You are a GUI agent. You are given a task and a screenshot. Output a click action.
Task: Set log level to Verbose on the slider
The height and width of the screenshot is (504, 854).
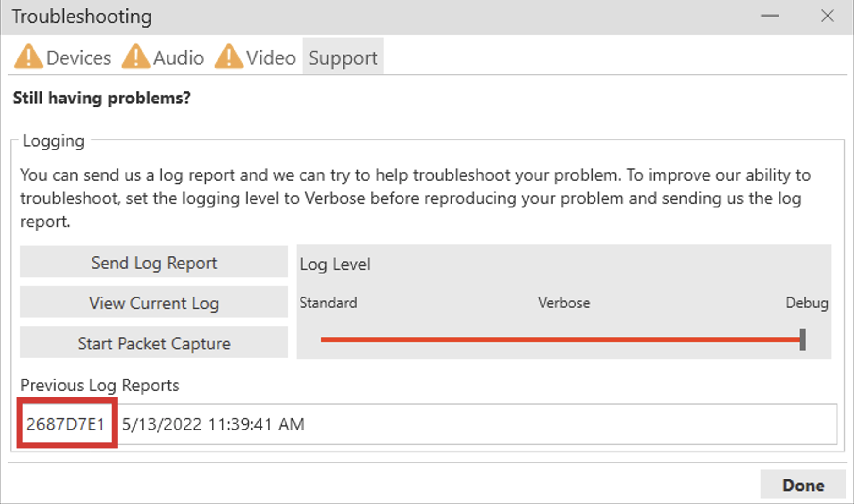564,338
